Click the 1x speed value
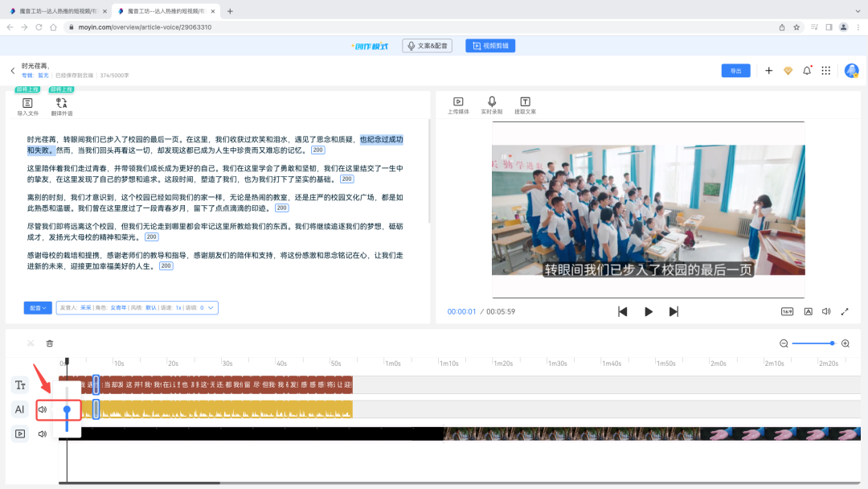 pos(178,308)
